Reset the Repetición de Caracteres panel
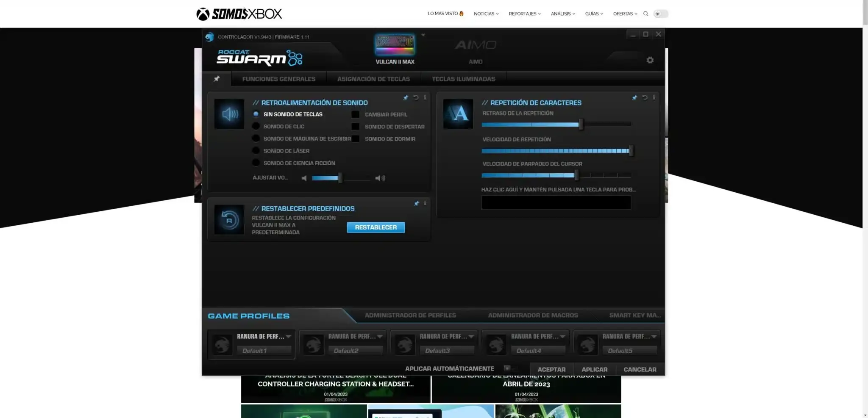Viewport: 868px width, 418px height. pyautogui.click(x=645, y=97)
